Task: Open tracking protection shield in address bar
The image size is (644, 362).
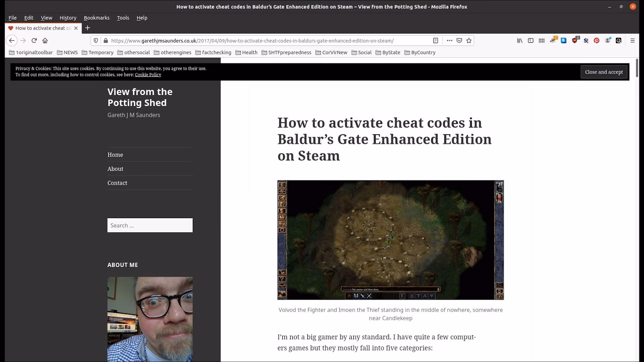Action: pos(96,40)
